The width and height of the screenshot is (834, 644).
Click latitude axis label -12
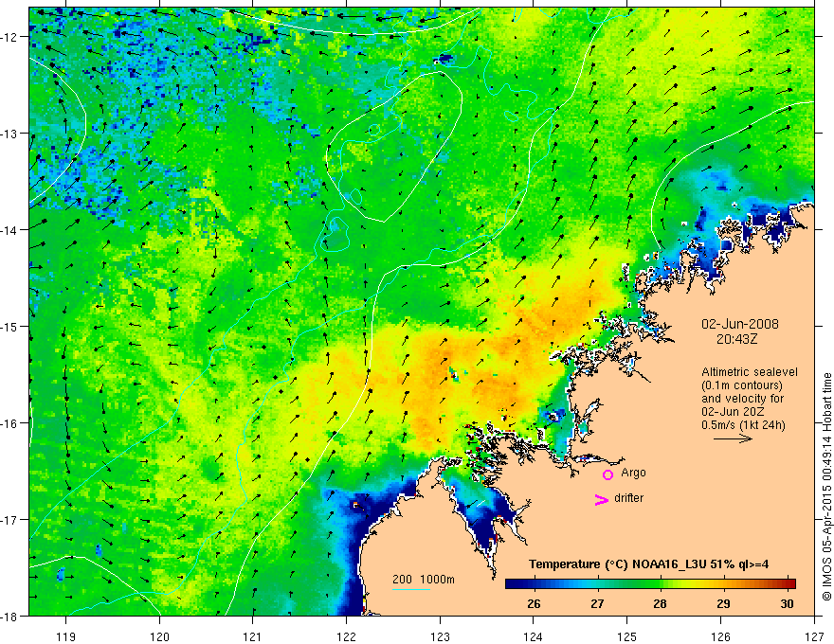tap(9, 37)
